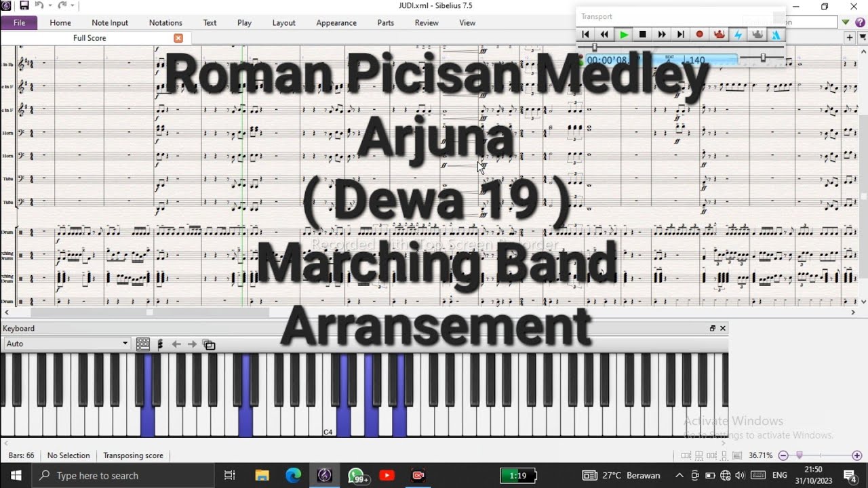Click the Undo arrow icon
The image size is (868, 488).
click(x=39, y=5)
